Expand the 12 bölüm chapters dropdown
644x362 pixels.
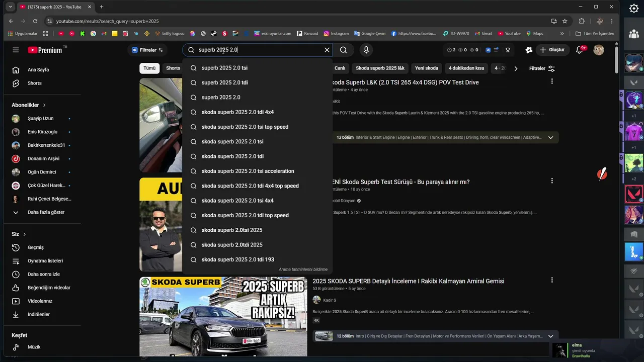click(550, 336)
